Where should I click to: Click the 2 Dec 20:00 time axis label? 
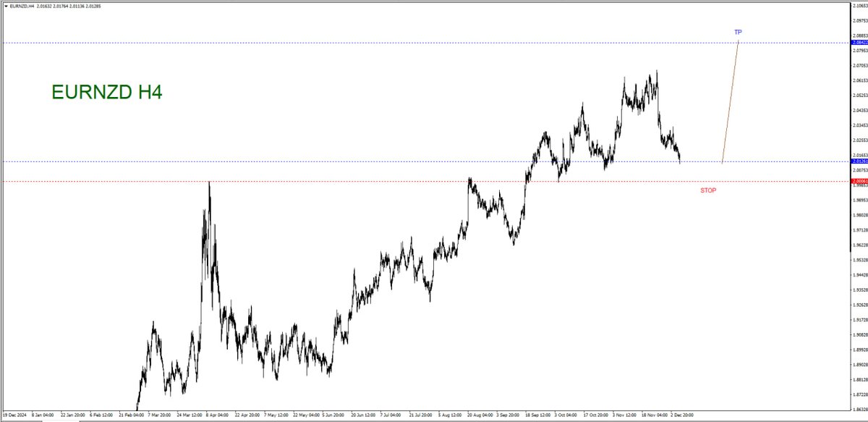(684, 415)
